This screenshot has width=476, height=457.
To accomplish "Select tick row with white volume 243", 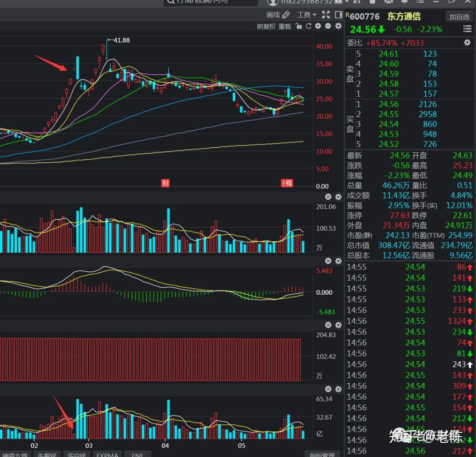I will 410,364.
